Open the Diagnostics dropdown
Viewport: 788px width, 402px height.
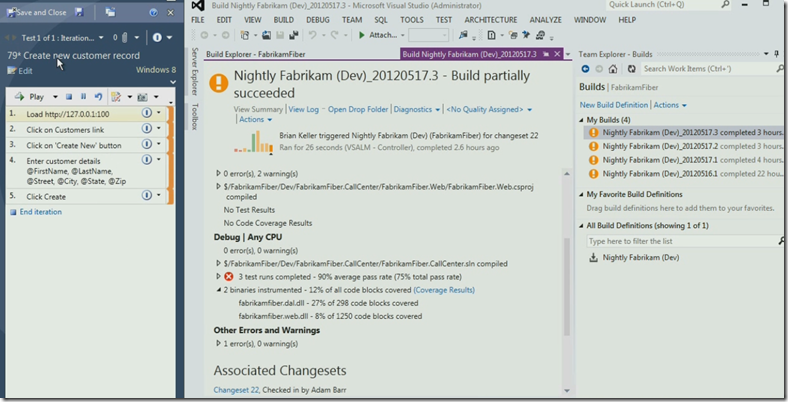tap(417, 110)
